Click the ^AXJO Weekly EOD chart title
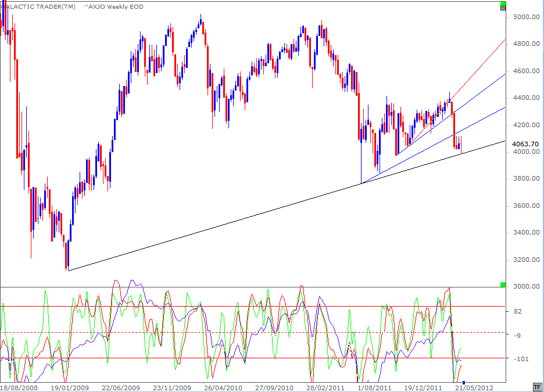 pyautogui.click(x=114, y=6)
